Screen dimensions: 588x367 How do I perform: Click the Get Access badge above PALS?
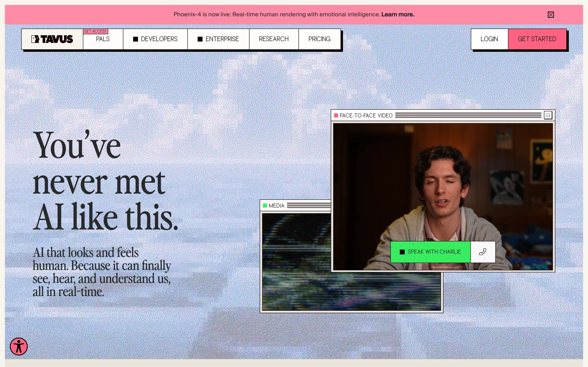pos(96,31)
